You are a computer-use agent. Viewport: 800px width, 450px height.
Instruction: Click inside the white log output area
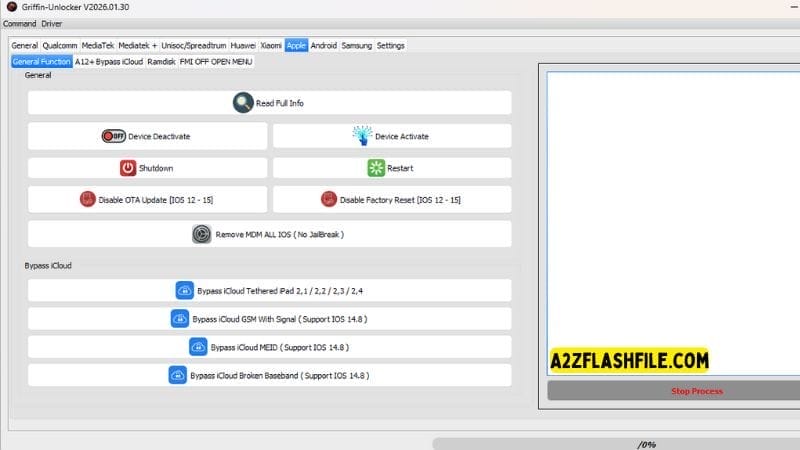pyautogui.click(x=673, y=223)
